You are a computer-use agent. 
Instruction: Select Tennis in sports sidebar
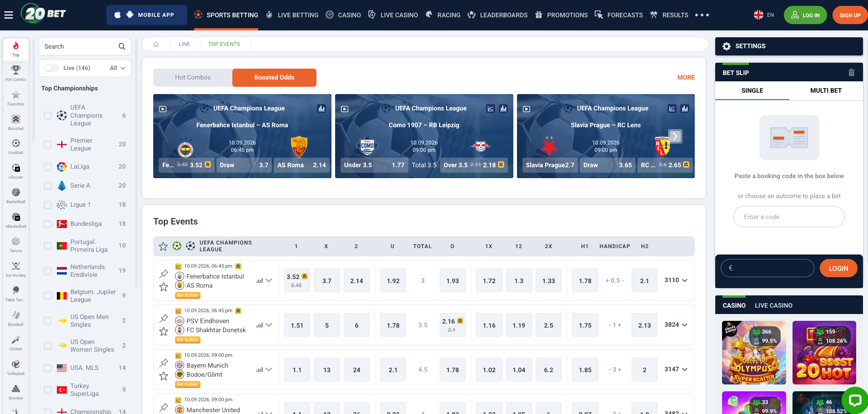tap(16, 244)
